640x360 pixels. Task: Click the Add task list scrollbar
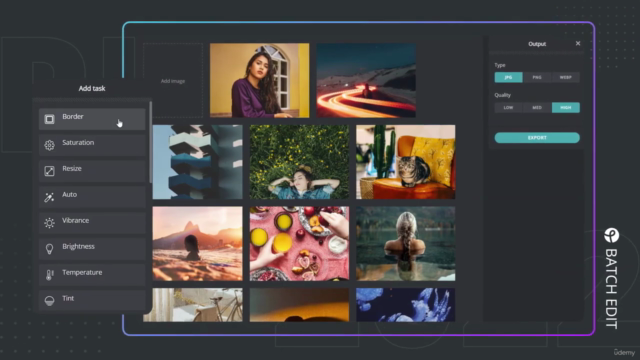tap(150, 142)
